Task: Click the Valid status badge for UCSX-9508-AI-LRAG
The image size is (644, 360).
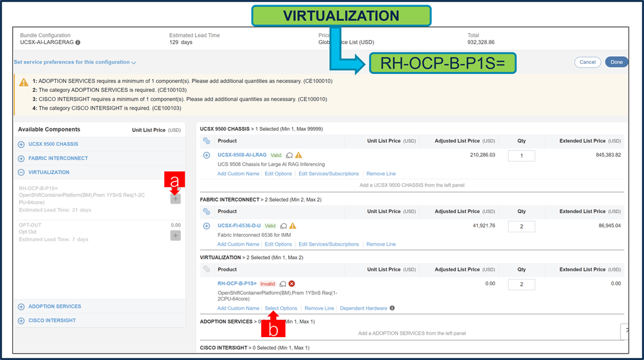Action: pyautogui.click(x=276, y=155)
